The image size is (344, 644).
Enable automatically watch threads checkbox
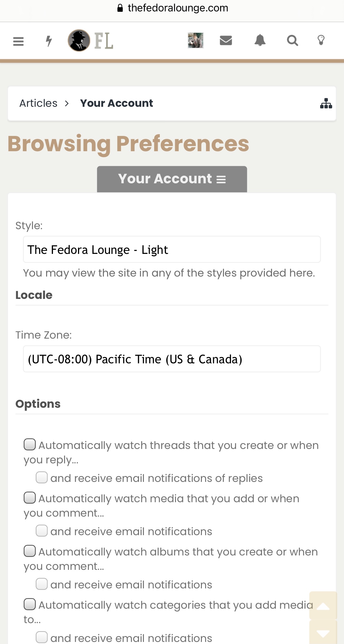[x=30, y=445]
